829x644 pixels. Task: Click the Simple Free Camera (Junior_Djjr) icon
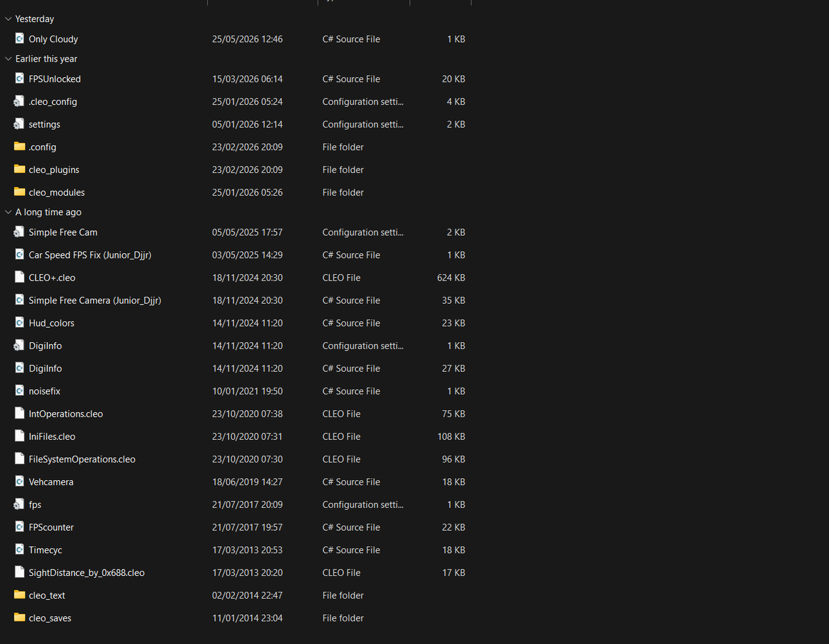pos(19,300)
